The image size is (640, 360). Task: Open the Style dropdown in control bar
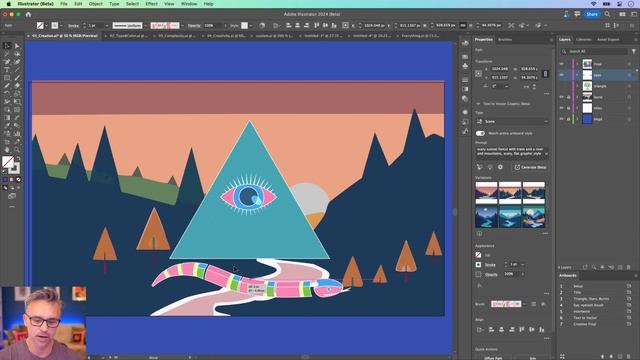pyautogui.click(x=251, y=25)
